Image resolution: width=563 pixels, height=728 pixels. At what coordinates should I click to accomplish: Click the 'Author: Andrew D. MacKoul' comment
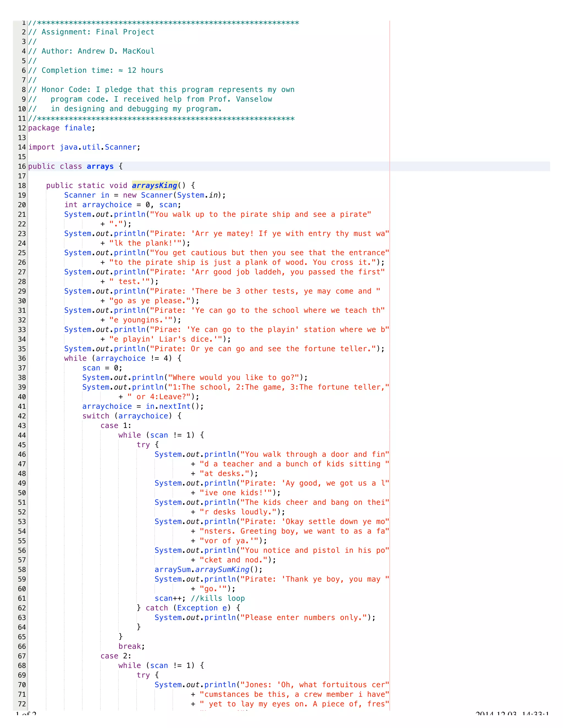[91, 51]
